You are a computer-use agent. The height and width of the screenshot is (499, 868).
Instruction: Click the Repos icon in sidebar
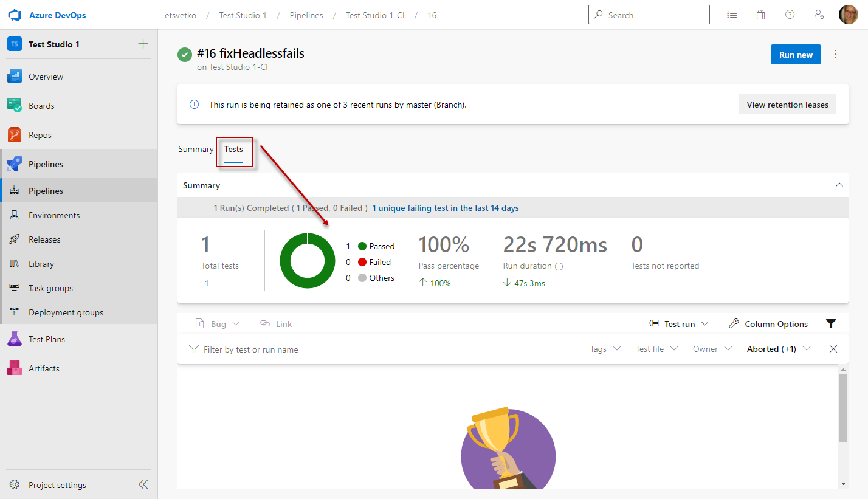(15, 135)
